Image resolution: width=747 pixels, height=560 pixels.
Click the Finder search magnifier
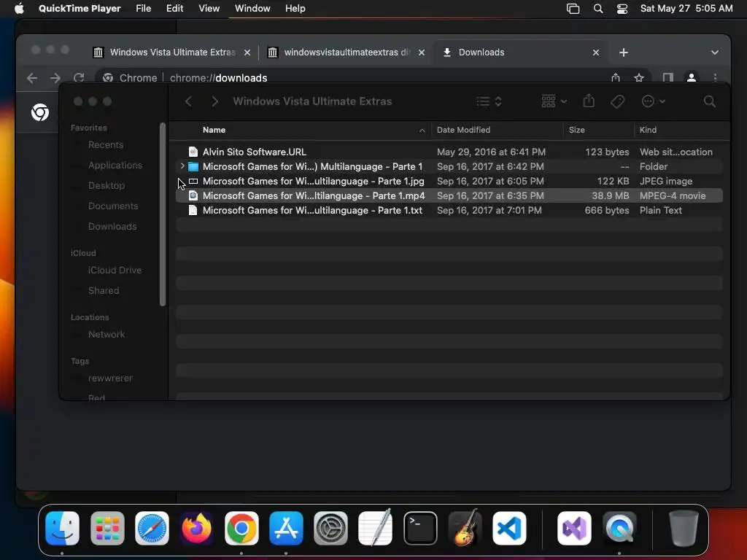[x=709, y=101]
